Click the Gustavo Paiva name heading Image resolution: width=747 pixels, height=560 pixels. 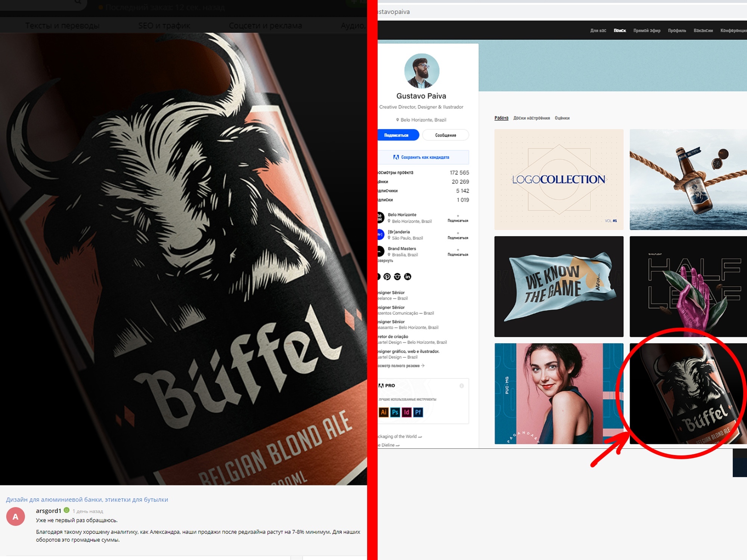point(421,96)
